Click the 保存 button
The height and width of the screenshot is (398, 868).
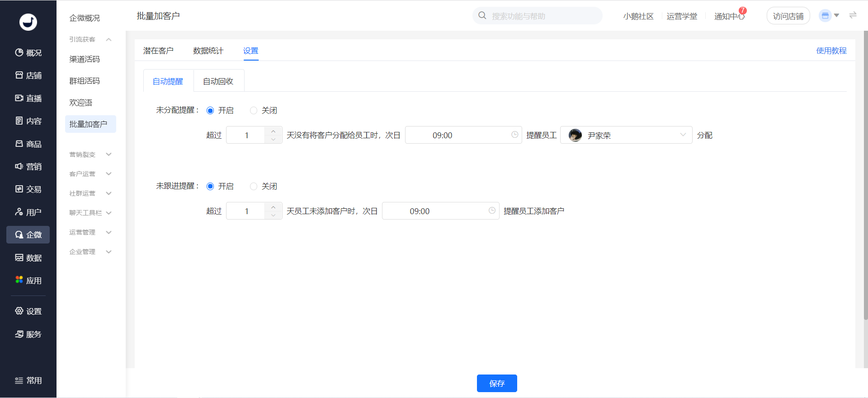[497, 383]
